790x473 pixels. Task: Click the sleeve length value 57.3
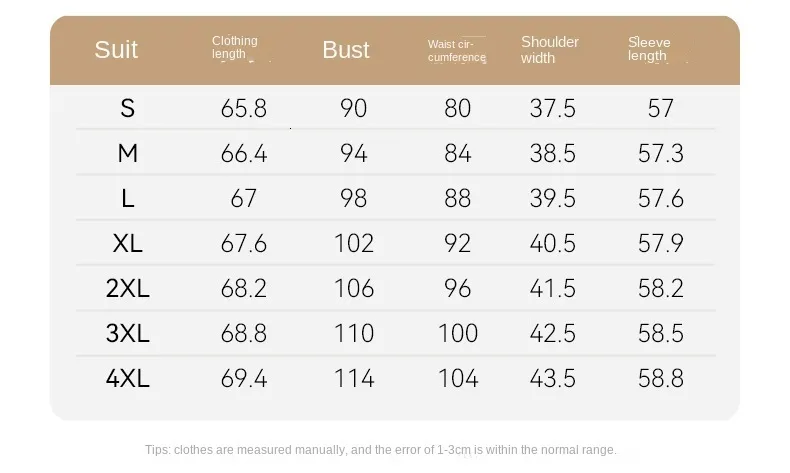click(x=661, y=153)
